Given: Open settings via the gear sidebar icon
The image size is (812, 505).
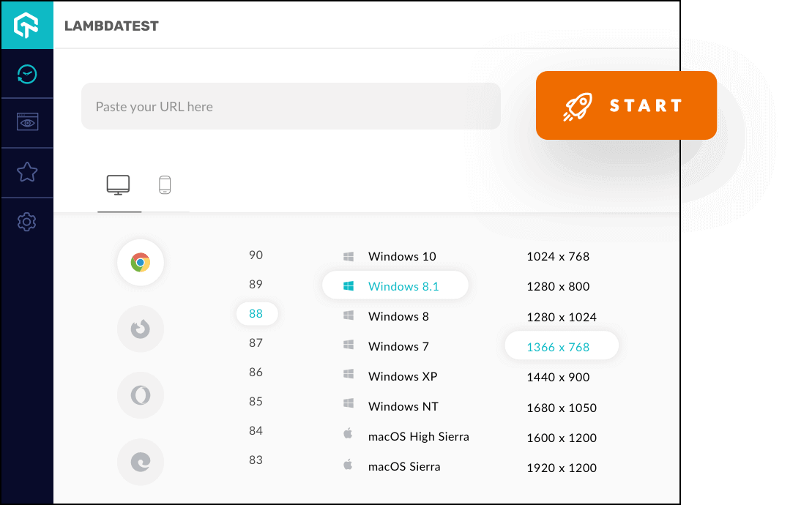Looking at the screenshot, I should 27,221.
